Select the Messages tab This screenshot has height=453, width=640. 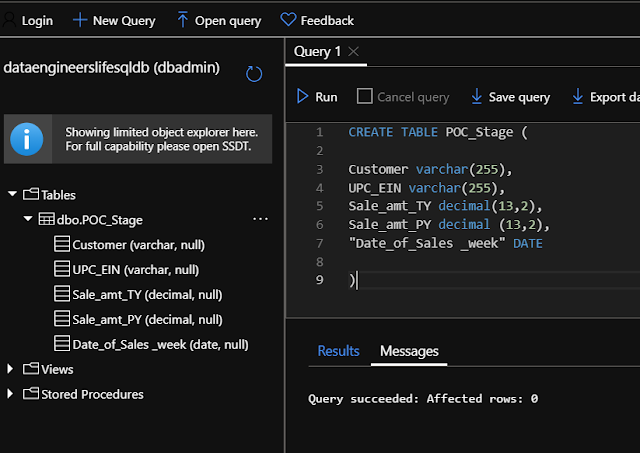[x=409, y=351]
